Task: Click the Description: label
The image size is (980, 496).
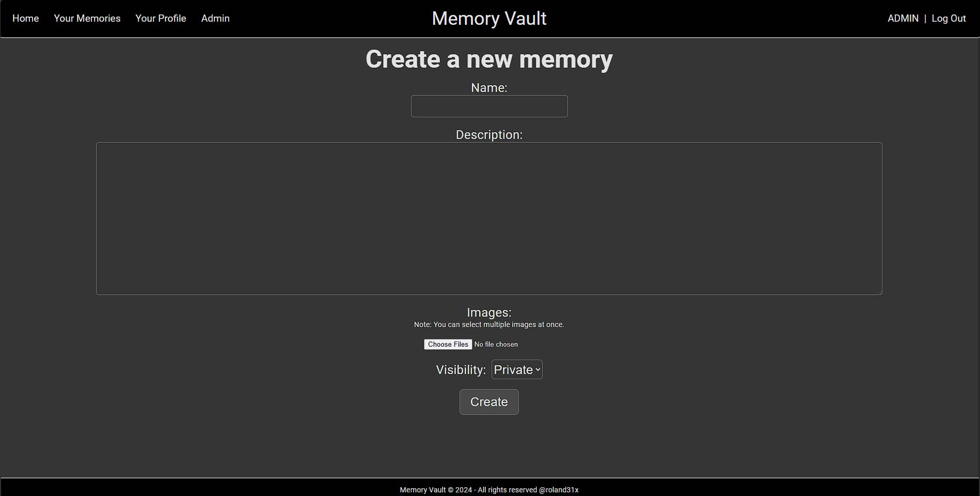Action: point(489,135)
